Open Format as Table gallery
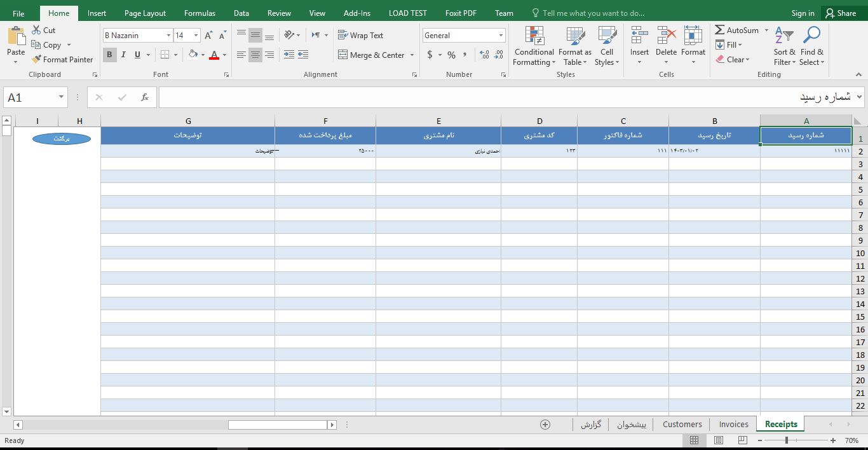This screenshot has width=868, height=450. [574, 46]
